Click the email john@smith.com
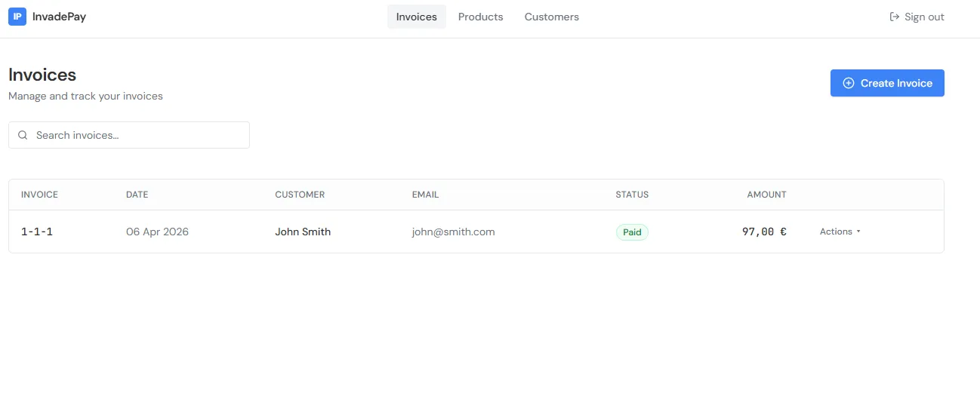Image resolution: width=980 pixels, height=405 pixels. click(x=453, y=232)
